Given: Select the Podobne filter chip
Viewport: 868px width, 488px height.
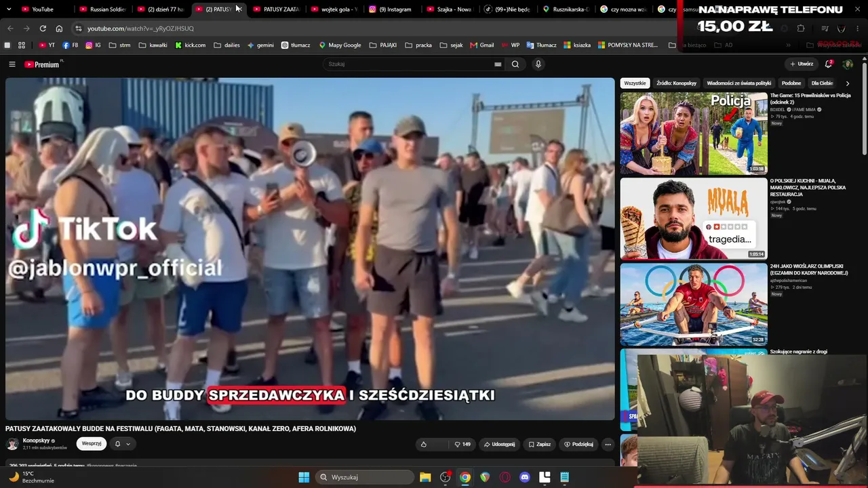Looking at the screenshot, I should pos(791,83).
